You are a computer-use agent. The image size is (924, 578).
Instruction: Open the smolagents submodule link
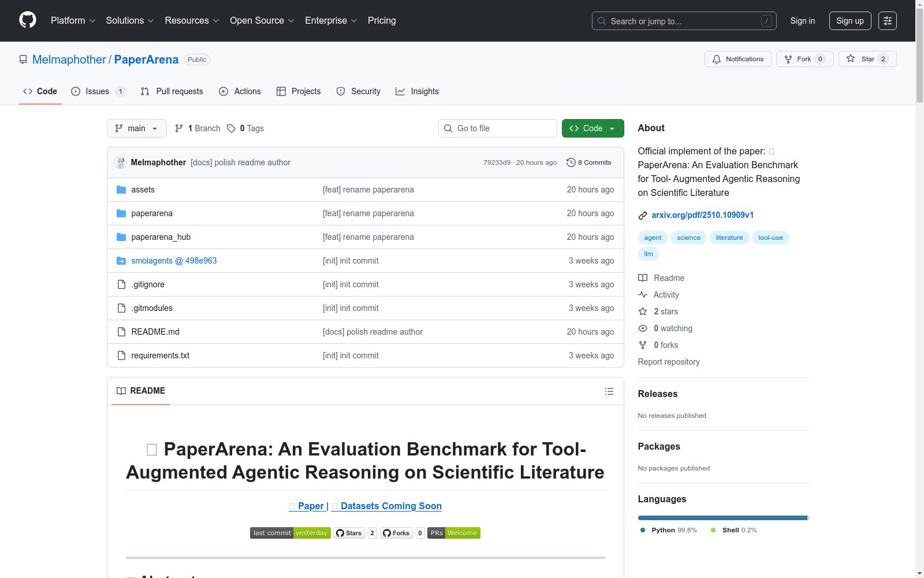[174, 261]
